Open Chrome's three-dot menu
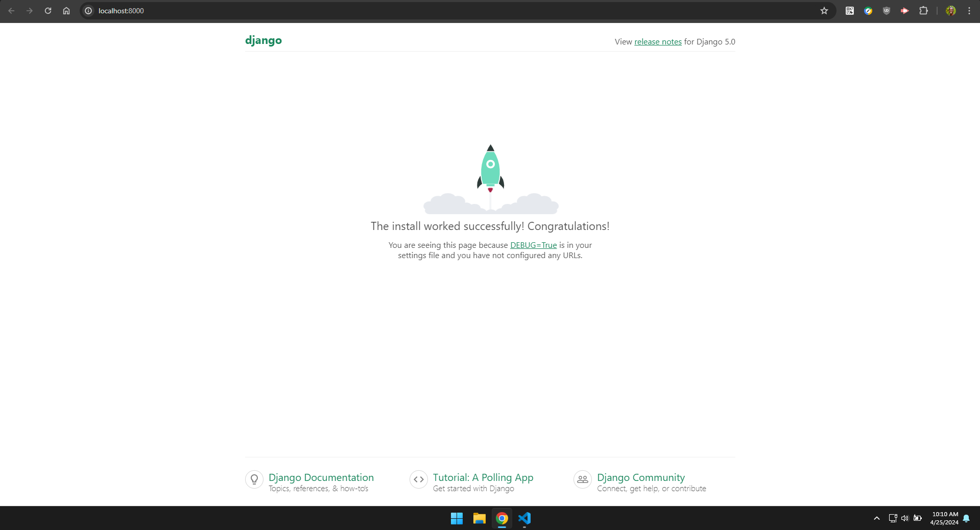The width and height of the screenshot is (980, 530). pyautogui.click(x=969, y=11)
